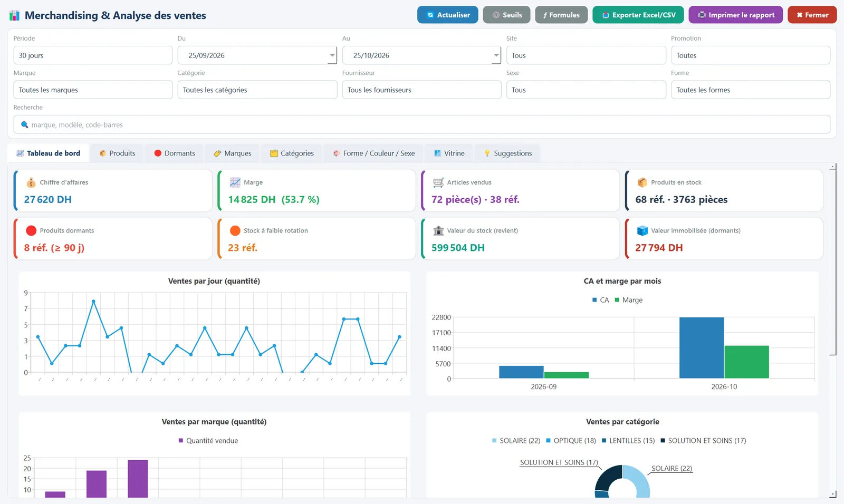
Task: Toggle the CA series in chart legend
Action: [x=600, y=300]
